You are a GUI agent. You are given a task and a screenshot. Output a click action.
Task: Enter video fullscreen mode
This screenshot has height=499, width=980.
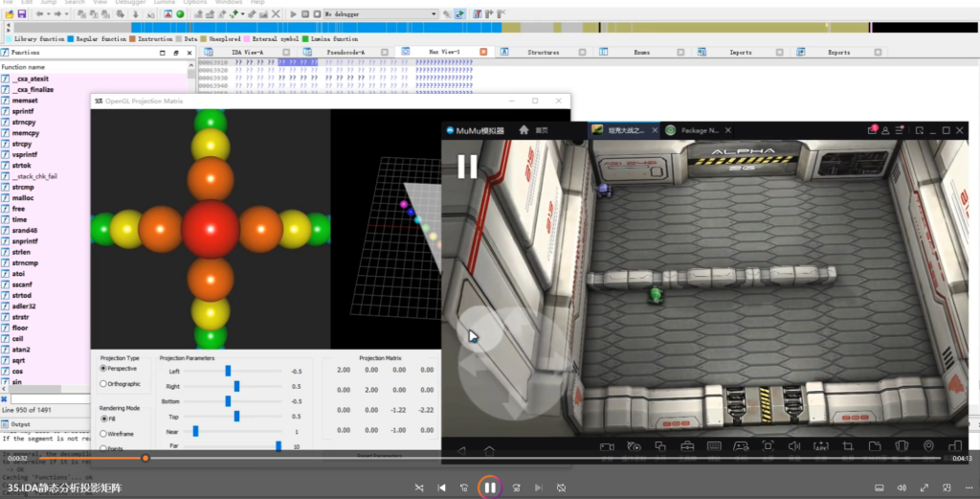[x=924, y=488]
